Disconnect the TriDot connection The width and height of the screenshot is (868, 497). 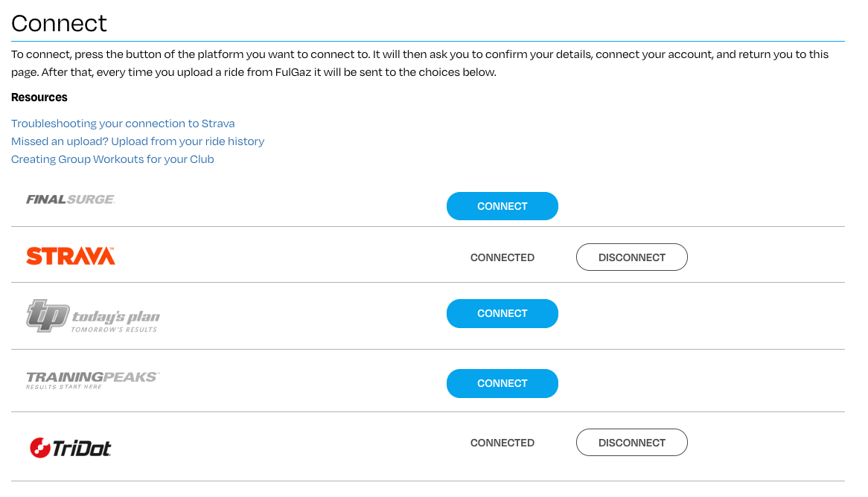pos(631,442)
